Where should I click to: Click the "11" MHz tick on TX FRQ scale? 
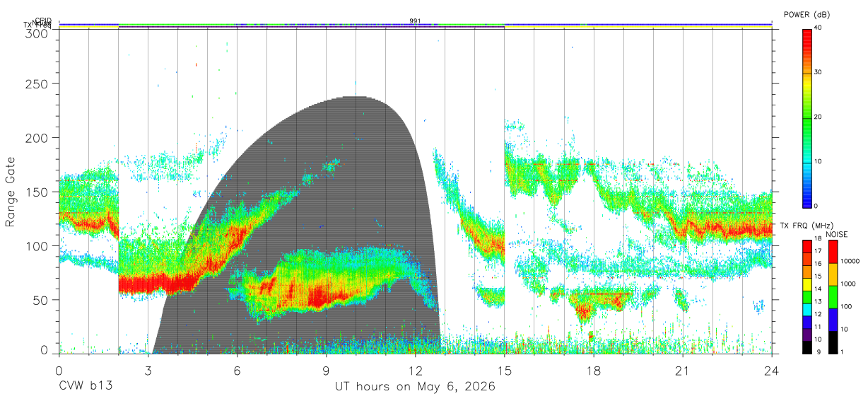pyautogui.click(x=819, y=326)
